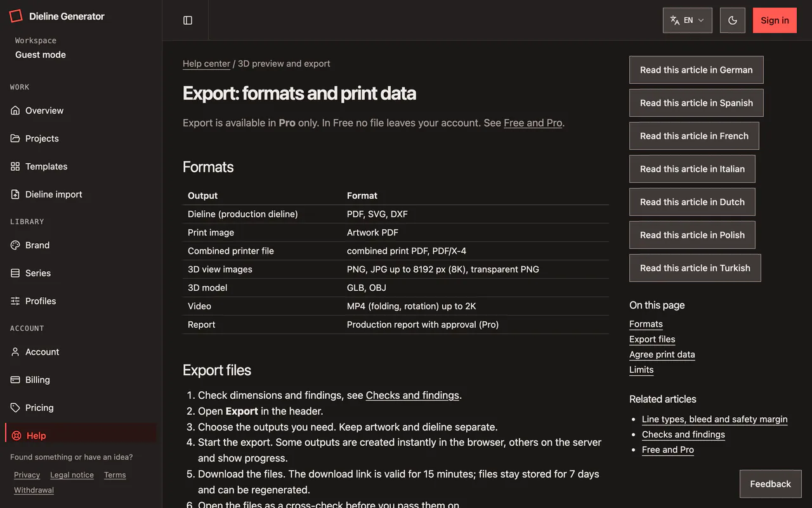
Task: Read this article in Italian
Action: tap(692, 169)
